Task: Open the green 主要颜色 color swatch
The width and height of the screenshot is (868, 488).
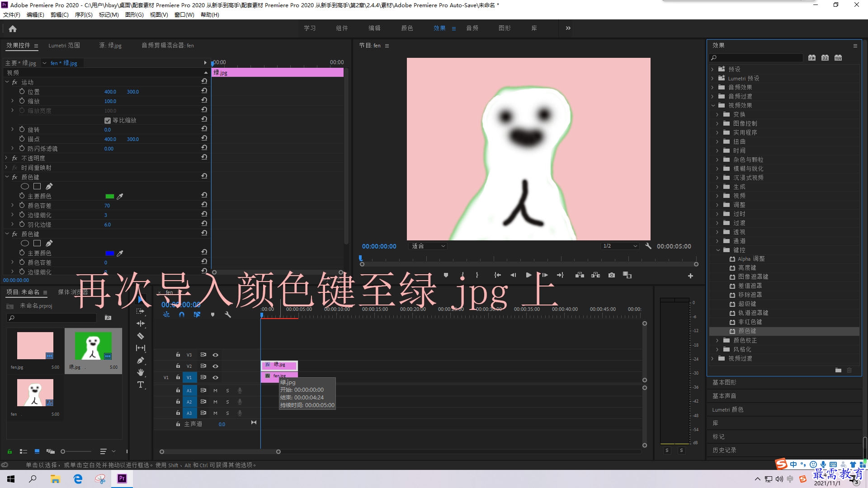Action: (109, 196)
